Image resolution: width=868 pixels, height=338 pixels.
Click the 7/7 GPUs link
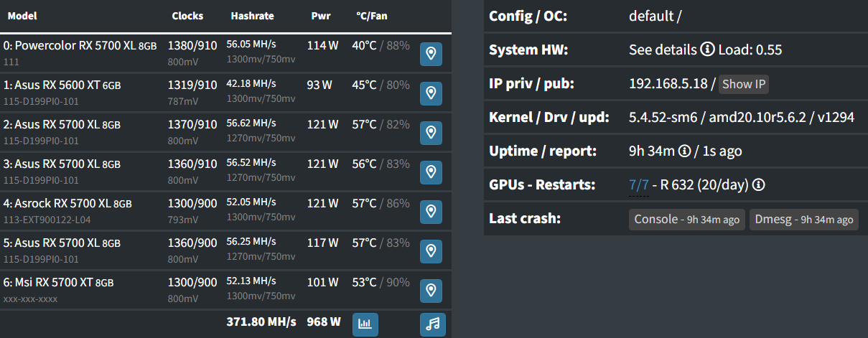(x=639, y=185)
